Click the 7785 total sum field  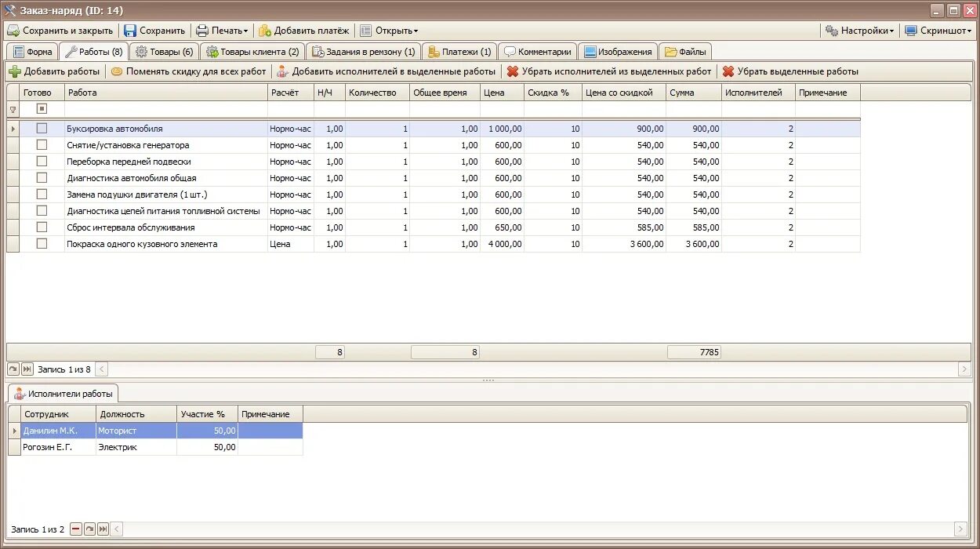(694, 353)
